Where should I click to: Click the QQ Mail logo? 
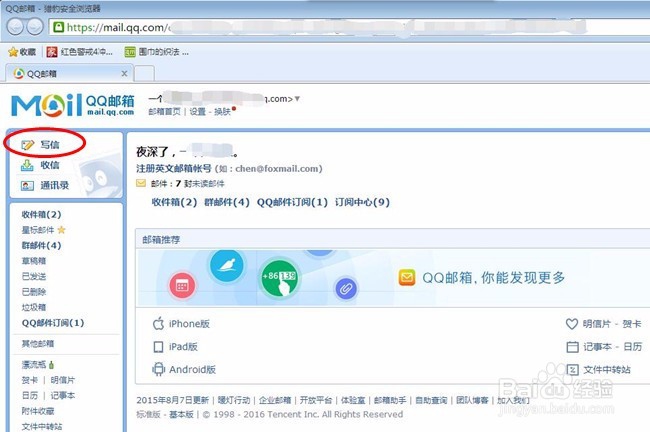coord(73,104)
